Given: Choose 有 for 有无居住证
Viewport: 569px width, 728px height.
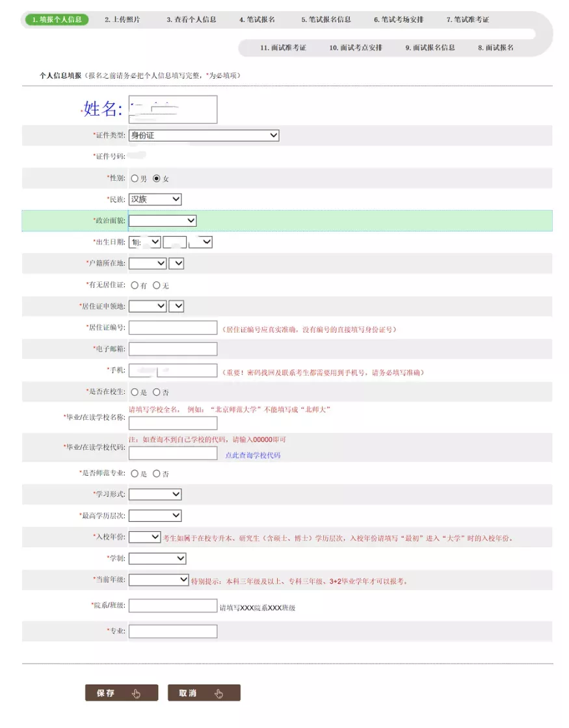Looking at the screenshot, I should (135, 285).
